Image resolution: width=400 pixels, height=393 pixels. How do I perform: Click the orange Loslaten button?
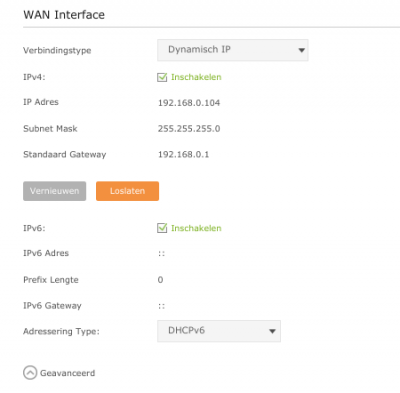127,191
